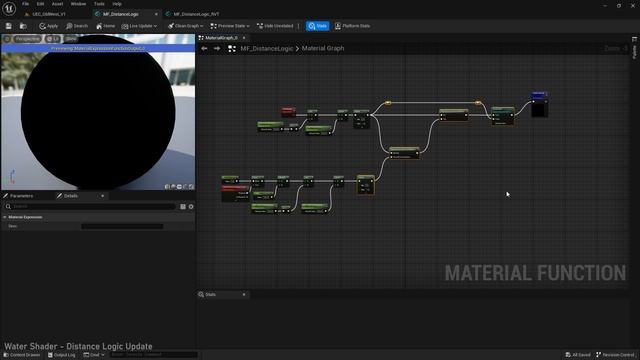
Task: Select the blue function output node
Action: click(x=539, y=104)
